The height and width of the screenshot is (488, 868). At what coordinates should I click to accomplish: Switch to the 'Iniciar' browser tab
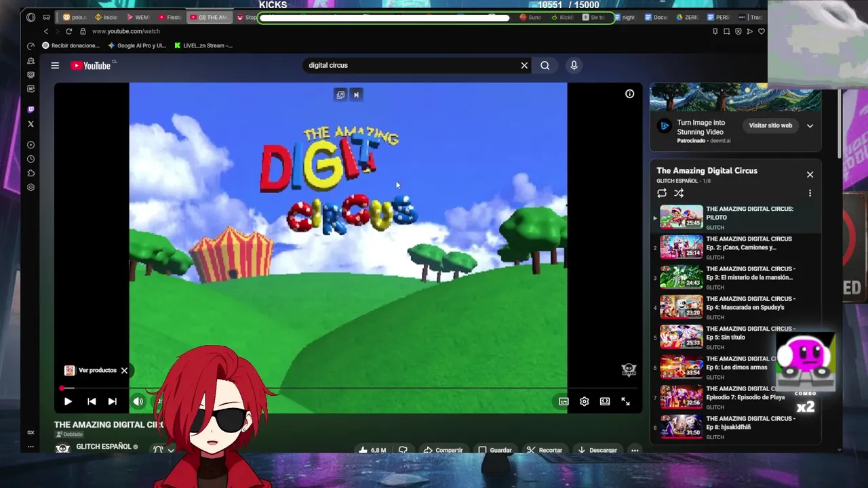pyautogui.click(x=106, y=17)
